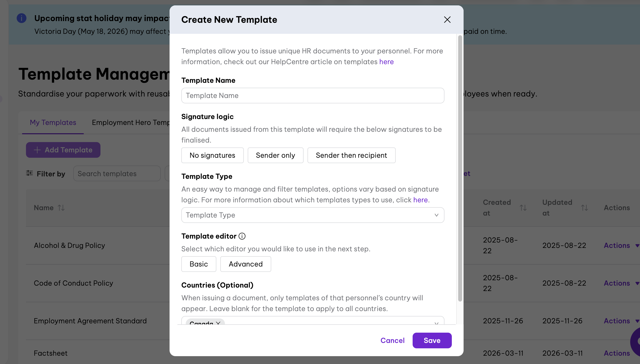Choose the Advanced template editor
This screenshot has height=364, width=640.
point(246,264)
